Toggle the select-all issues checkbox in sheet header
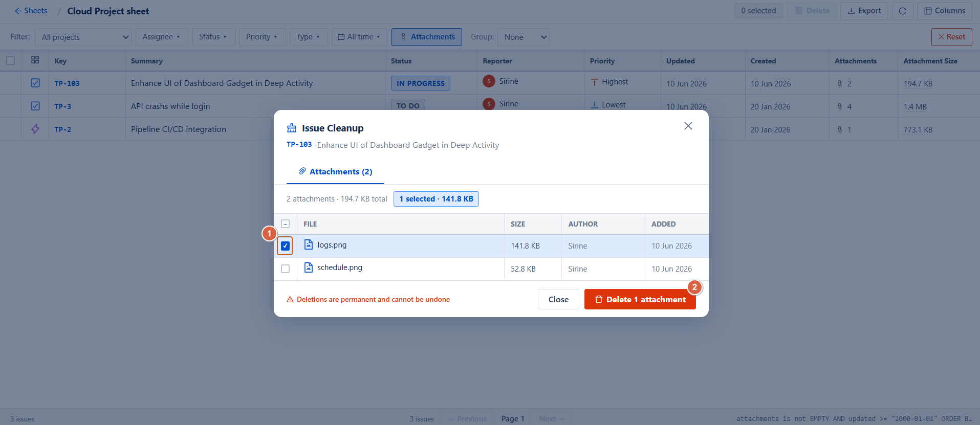This screenshot has height=425, width=980. (x=10, y=60)
